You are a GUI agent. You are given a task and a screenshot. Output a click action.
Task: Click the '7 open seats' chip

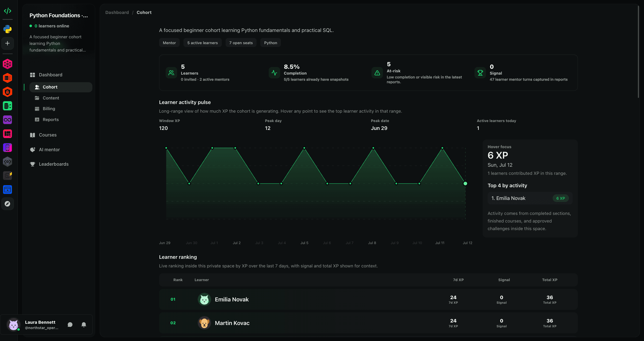tap(241, 43)
